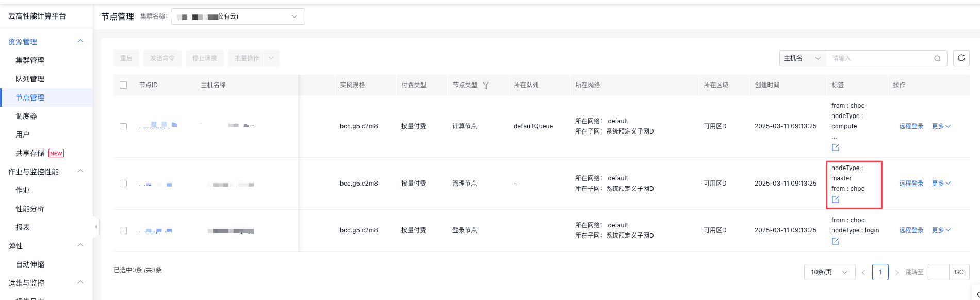Open the 批量操作 dropdown arrow

click(x=272, y=58)
